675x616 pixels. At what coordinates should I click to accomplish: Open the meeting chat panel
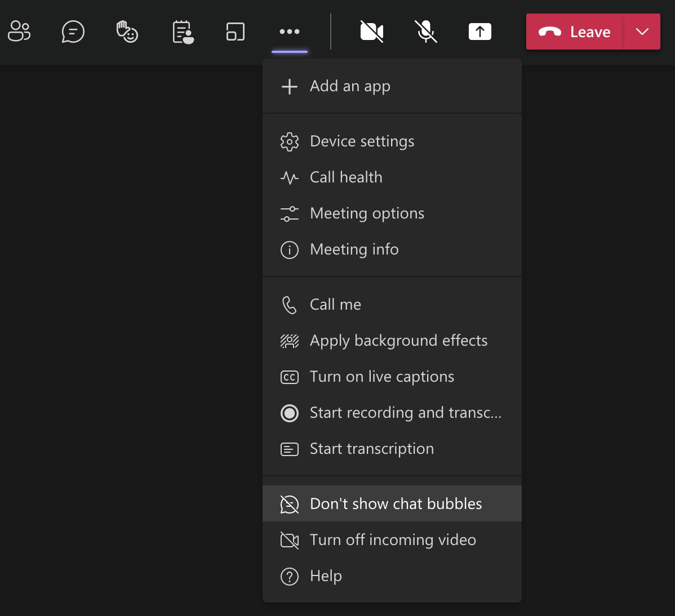(x=73, y=32)
